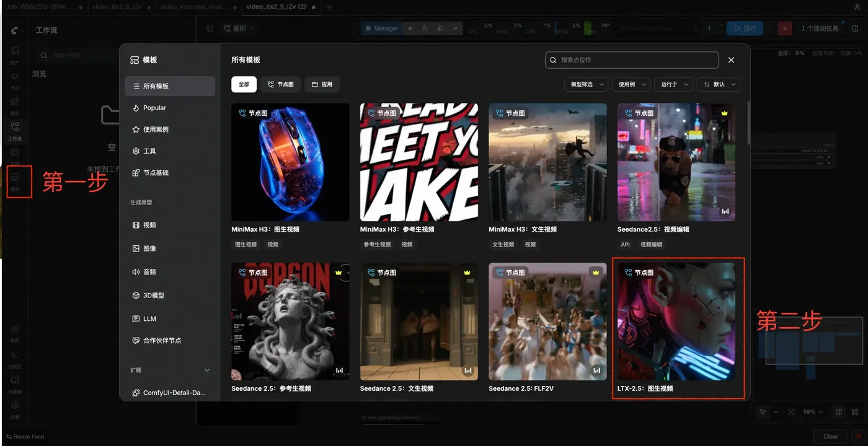This screenshot has height=446, width=868.
Task: Open the 运行于 dropdown
Action: (673, 84)
